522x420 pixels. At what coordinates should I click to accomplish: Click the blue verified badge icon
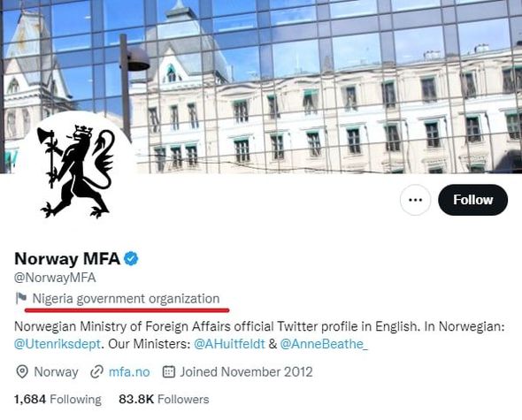pos(131,258)
